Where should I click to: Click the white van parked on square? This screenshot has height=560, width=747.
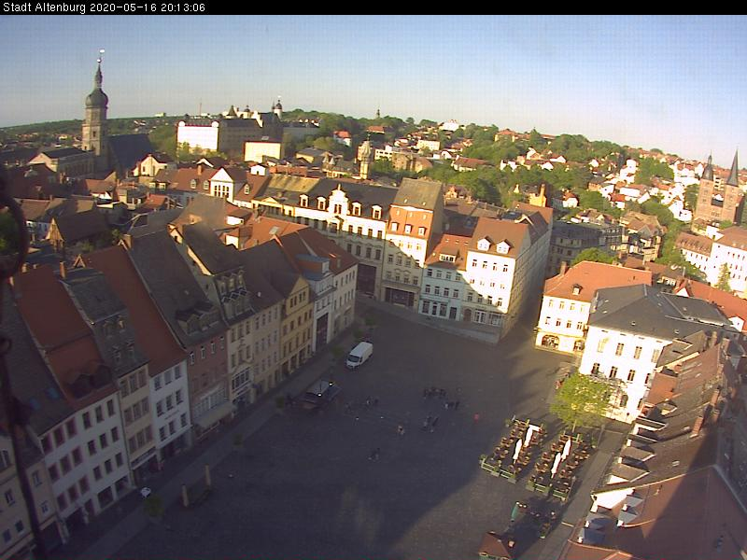(x=359, y=354)
